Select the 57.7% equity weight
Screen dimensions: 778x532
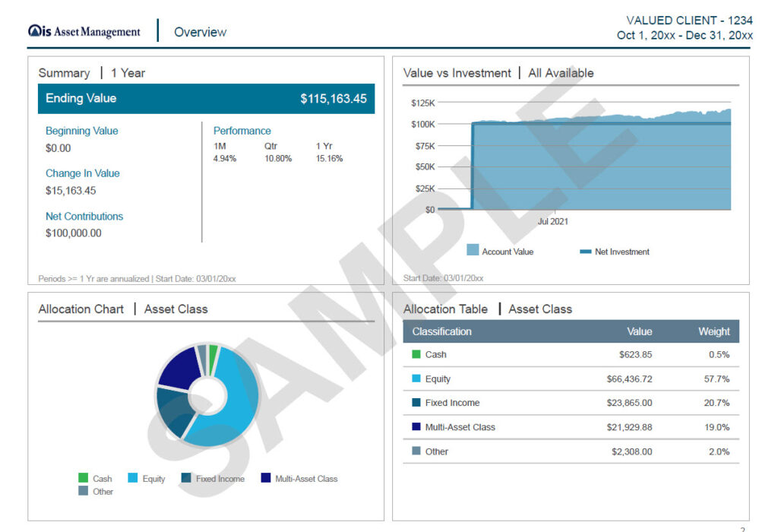(717, 379)
